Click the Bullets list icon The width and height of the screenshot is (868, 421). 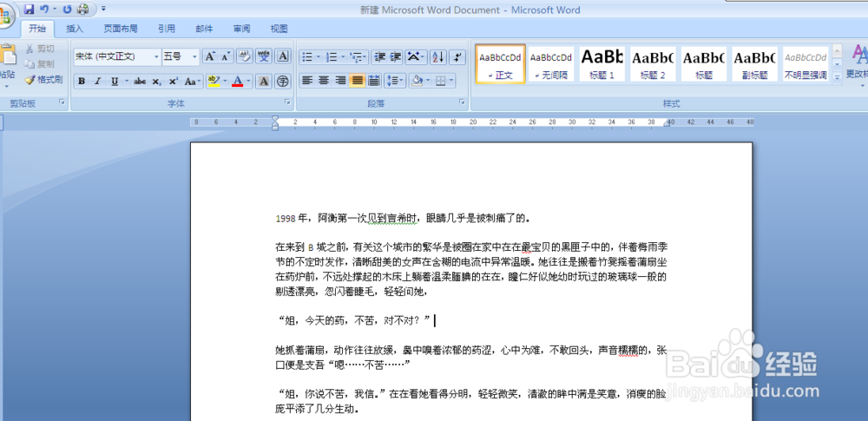[x=307, y=56]
